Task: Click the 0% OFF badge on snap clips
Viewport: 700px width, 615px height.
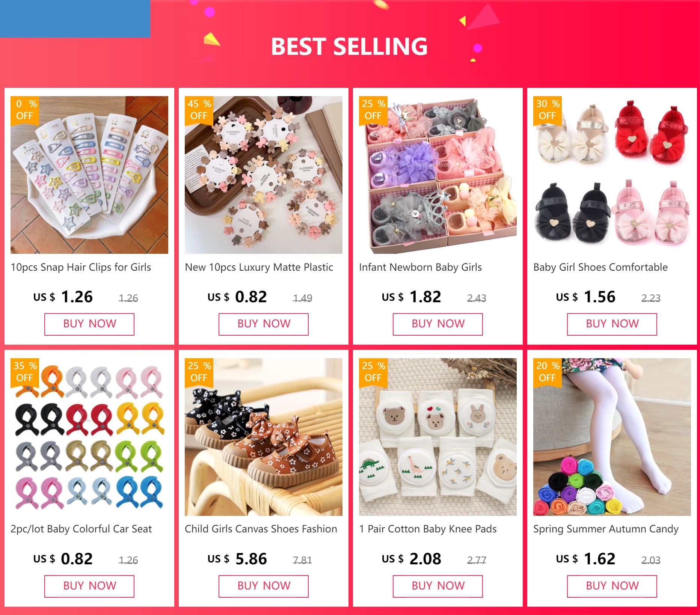Action: pyautogui.click(x=25, y=110)
